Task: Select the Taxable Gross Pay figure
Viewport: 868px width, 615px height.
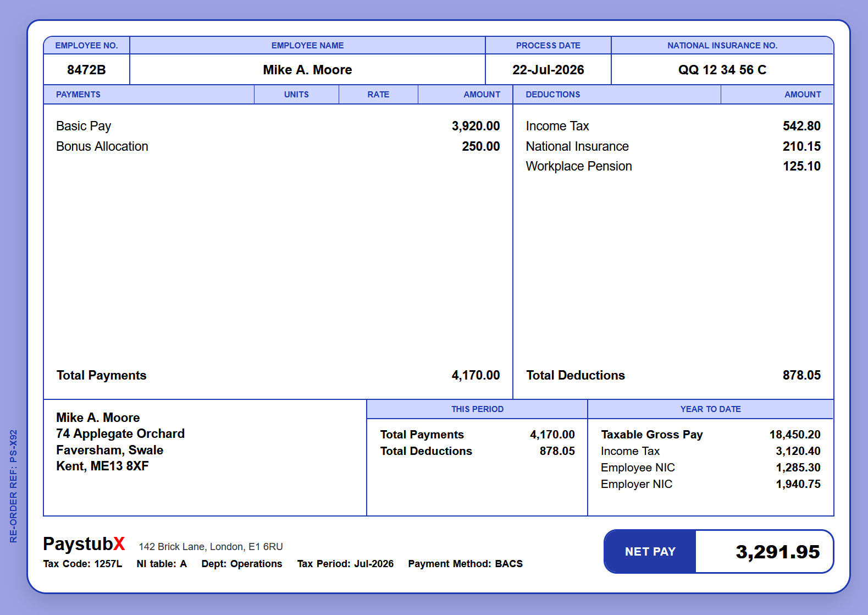Action: pyautogui.click(x=795, y=435)
